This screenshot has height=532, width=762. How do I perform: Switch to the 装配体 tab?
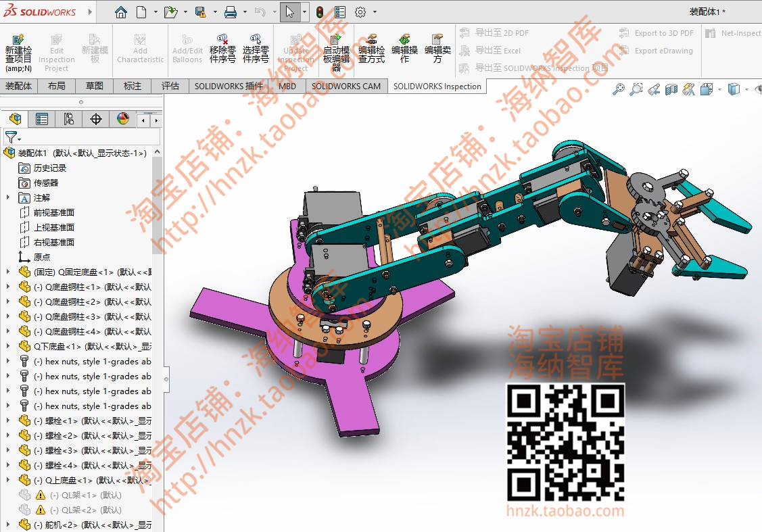pos(18,86)
